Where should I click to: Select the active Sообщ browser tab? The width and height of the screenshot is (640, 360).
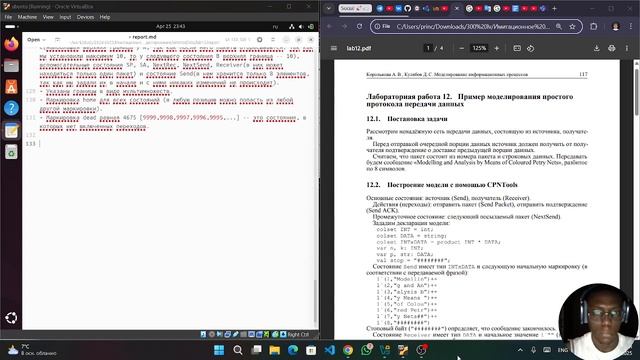click(x=355, y=8)
